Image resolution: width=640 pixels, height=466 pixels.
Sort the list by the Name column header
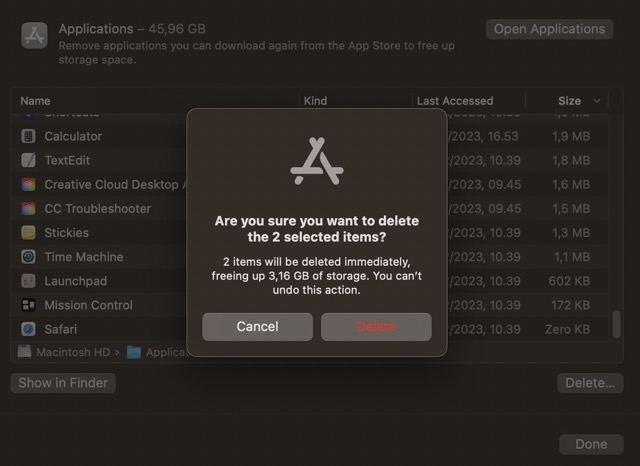pos(36,101)
